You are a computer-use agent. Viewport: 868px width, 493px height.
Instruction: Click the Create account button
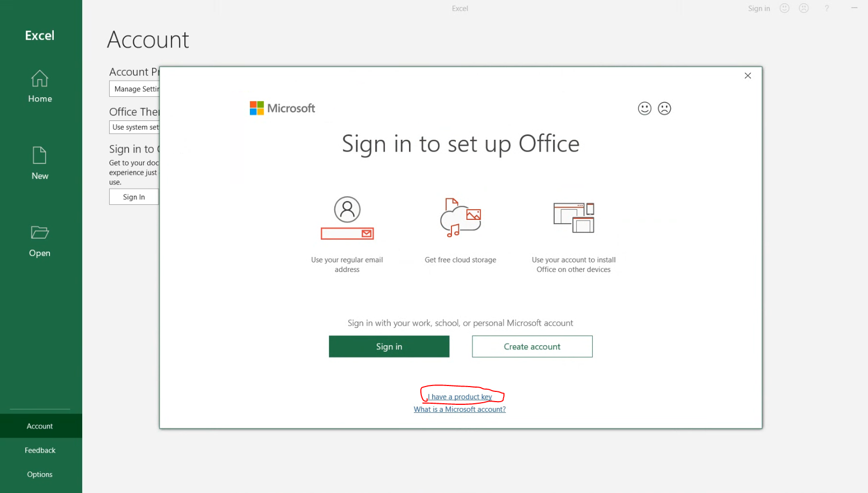532,347
